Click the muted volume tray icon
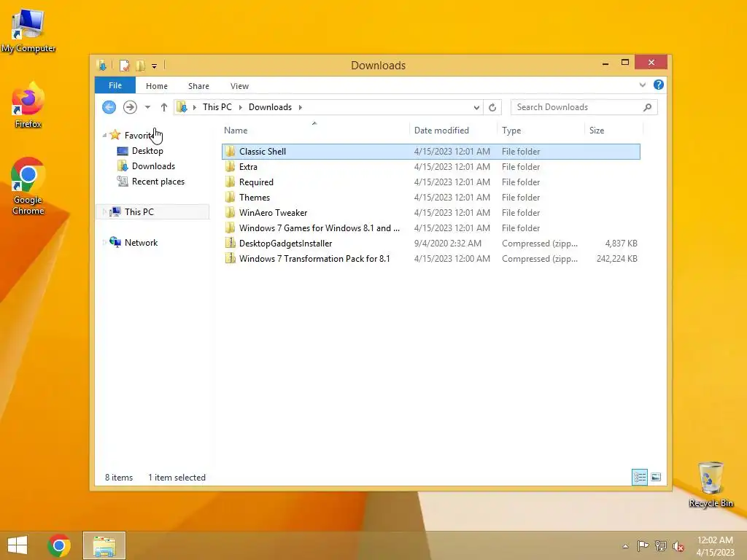The image size is (747, 560). pyautogui.click(x=678, y=545)
